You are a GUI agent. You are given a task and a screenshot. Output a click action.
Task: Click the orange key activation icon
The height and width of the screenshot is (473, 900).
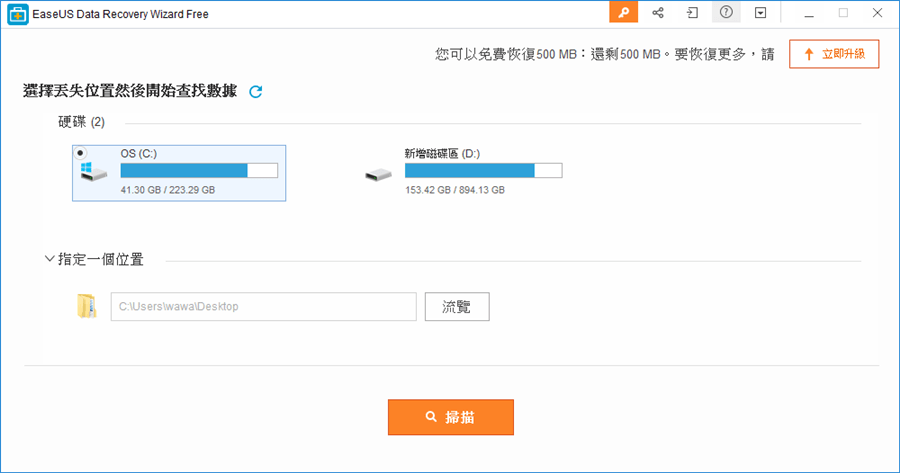[x=623, y=12]
